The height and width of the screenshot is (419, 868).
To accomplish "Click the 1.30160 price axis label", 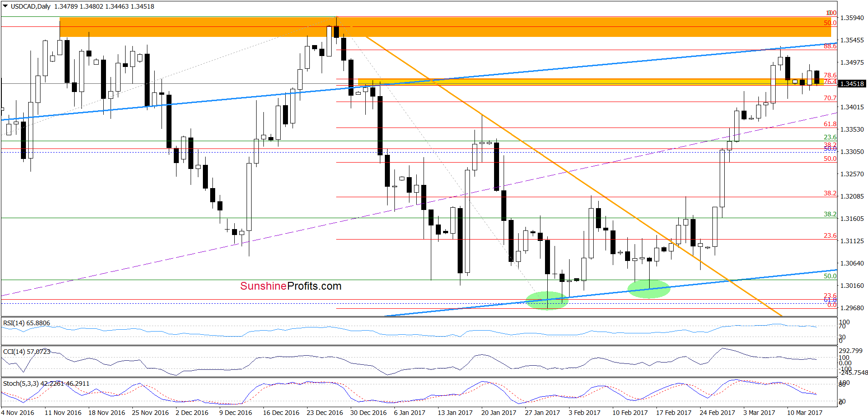I will (x=852, y=286).
